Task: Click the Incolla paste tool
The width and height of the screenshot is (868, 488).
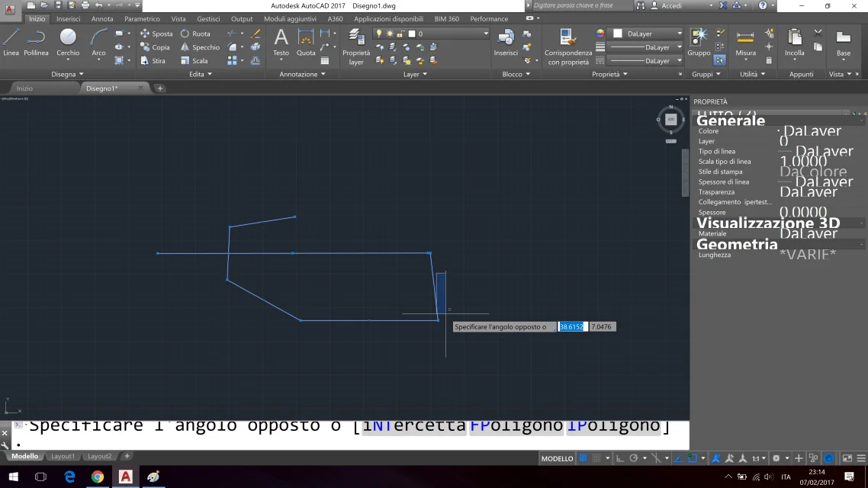Action: point(794,43)
